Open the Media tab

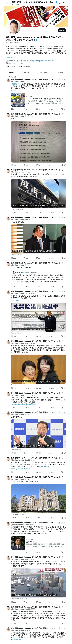coord(60,72)
